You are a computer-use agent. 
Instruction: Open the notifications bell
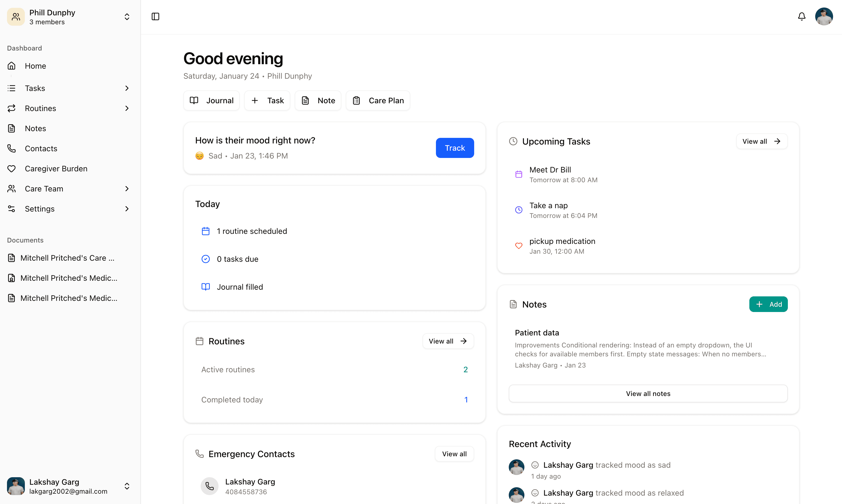tap(801, 16)
